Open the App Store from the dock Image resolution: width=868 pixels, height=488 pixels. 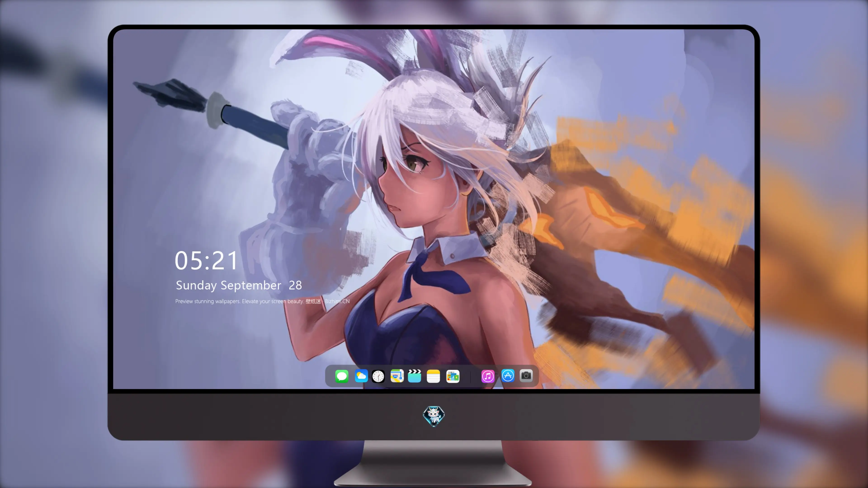click(508, 375)
